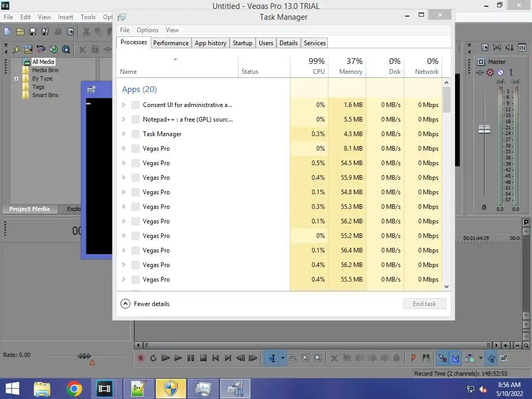Open the Startup tab
The image size is (532, 399).
242,43
